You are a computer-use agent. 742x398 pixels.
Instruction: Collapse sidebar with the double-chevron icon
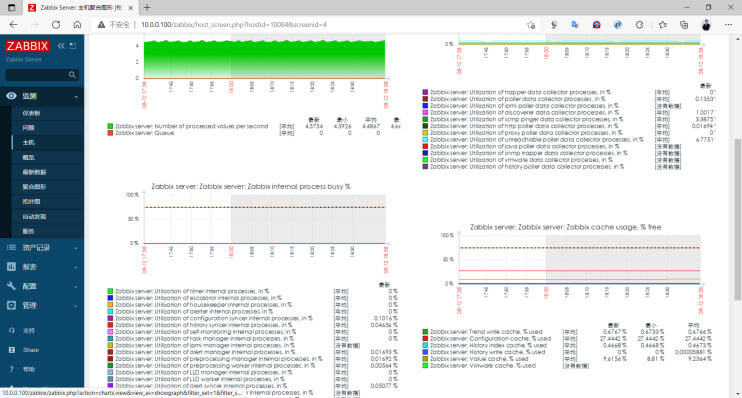[61, 46]
